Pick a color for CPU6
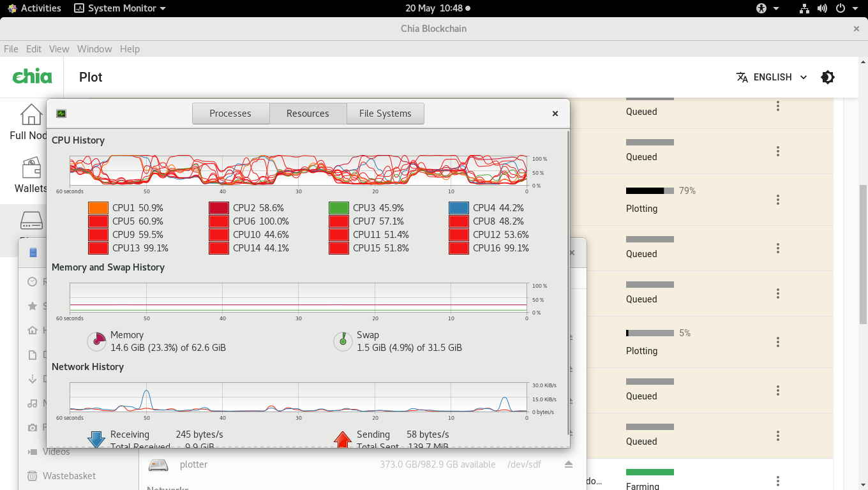868x490 pixels. [219, 221]
